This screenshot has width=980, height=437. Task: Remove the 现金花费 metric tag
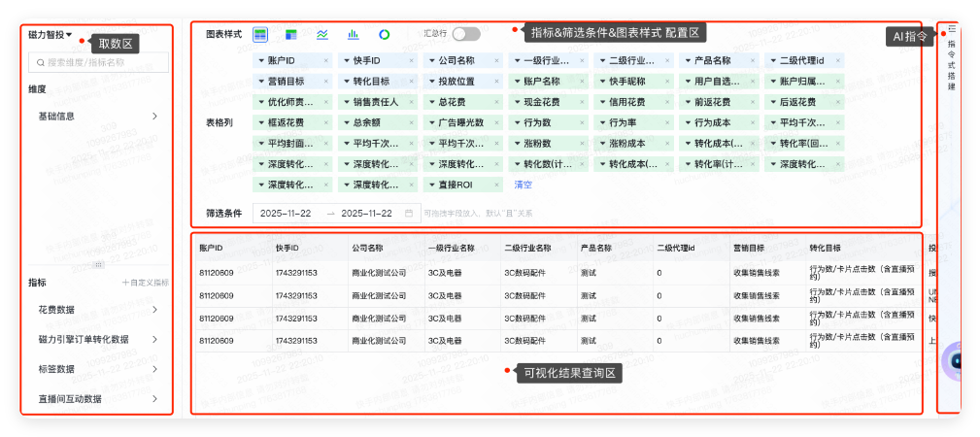pos(582,102)
